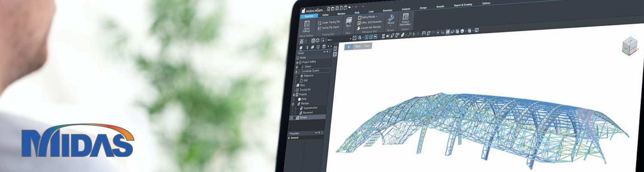Open the Analysis ribbon tab

click(x=406, y=9)
